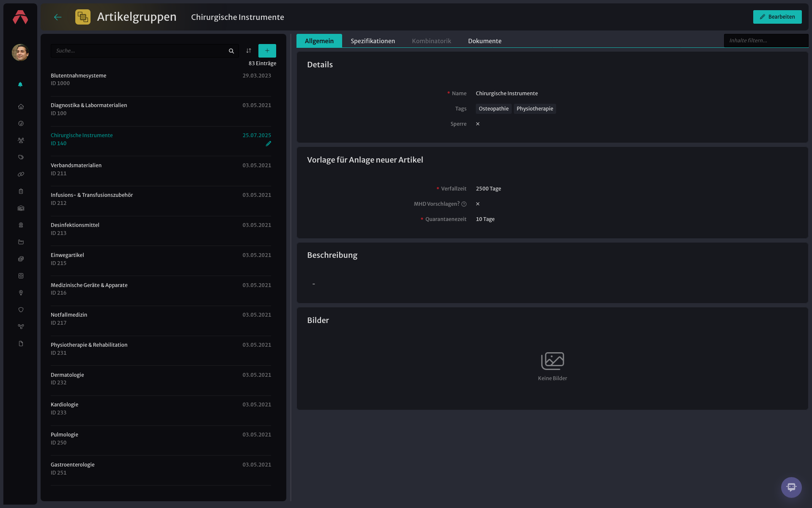Screen dimensions: 812x508
Task: Click the pencil icon on Chirurgische Instrumente
Action: 268,144
